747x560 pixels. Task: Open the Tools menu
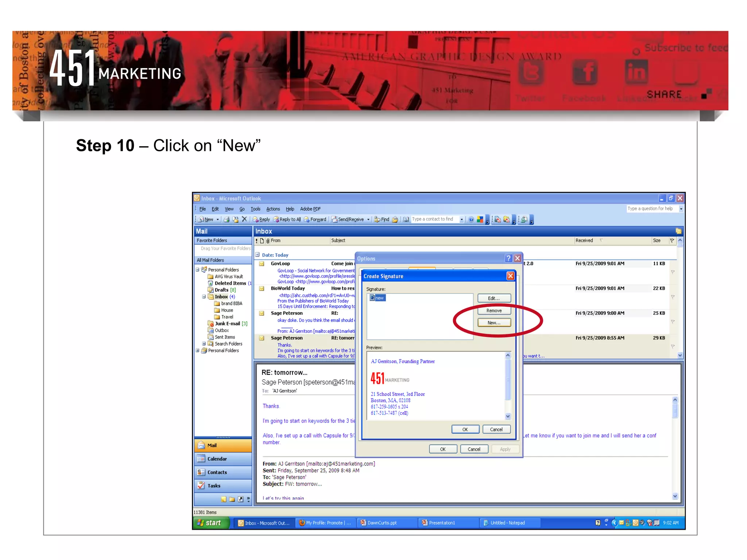tap(255, 209)
